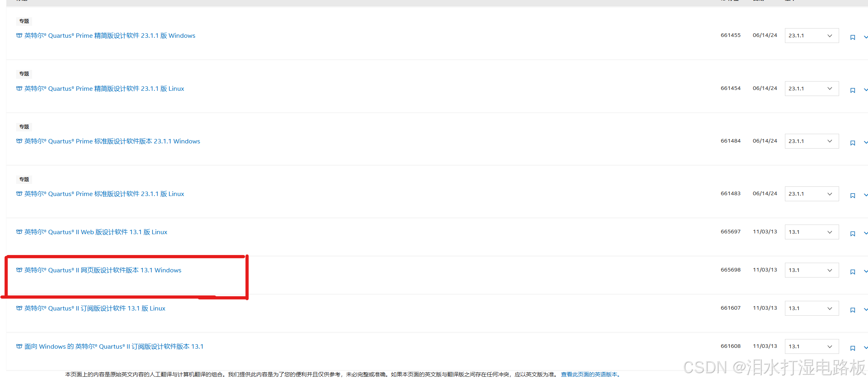Click package icon beside 精简版 23.1.1 Windows
The width and height of the screenshot is (868, 382).
click(19, 35)
